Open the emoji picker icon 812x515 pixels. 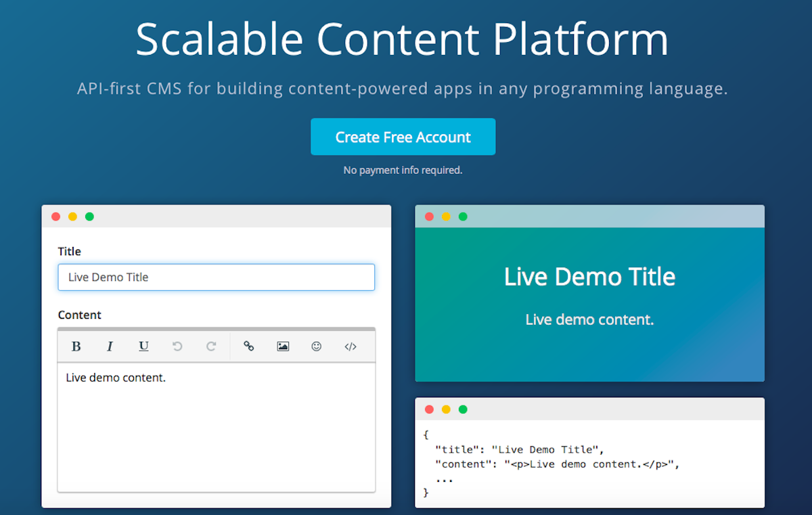316,346
